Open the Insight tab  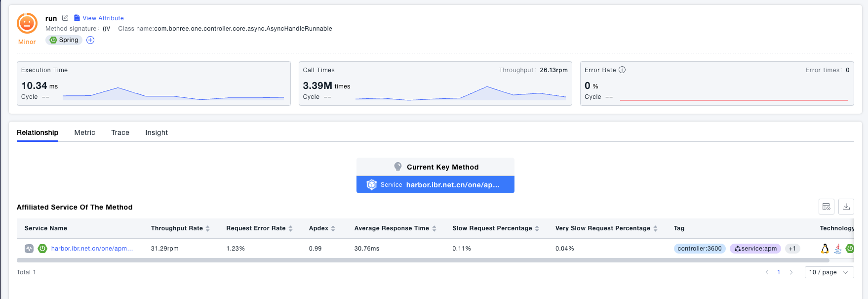point(157,132)
